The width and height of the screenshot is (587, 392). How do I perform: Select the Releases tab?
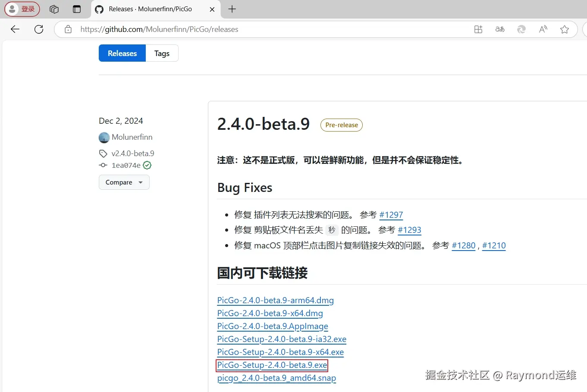pos(122,53)
